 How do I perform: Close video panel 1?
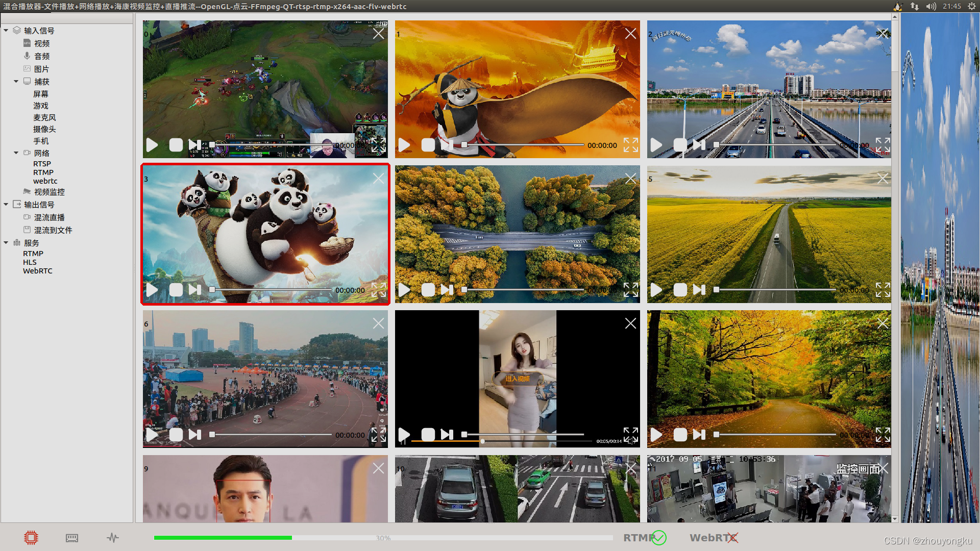tap(630, 34)
